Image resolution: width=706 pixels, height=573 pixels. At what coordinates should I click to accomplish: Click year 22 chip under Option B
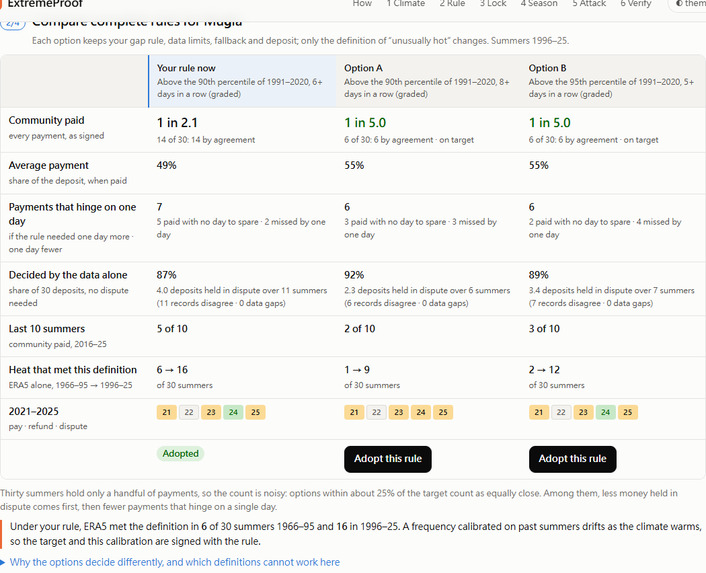[561, 412]
